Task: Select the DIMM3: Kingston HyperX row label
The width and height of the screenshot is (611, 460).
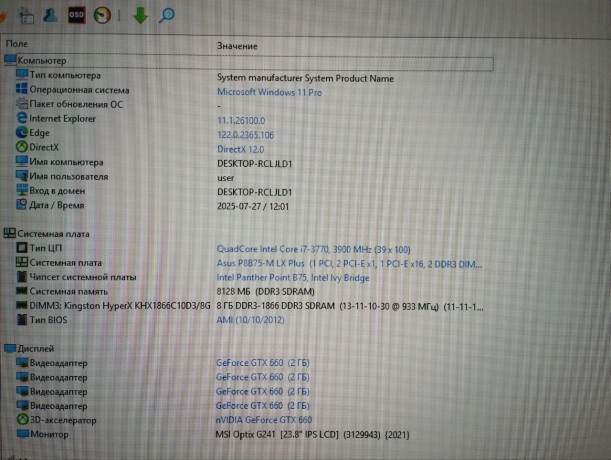Action: [x=120, y=306]
